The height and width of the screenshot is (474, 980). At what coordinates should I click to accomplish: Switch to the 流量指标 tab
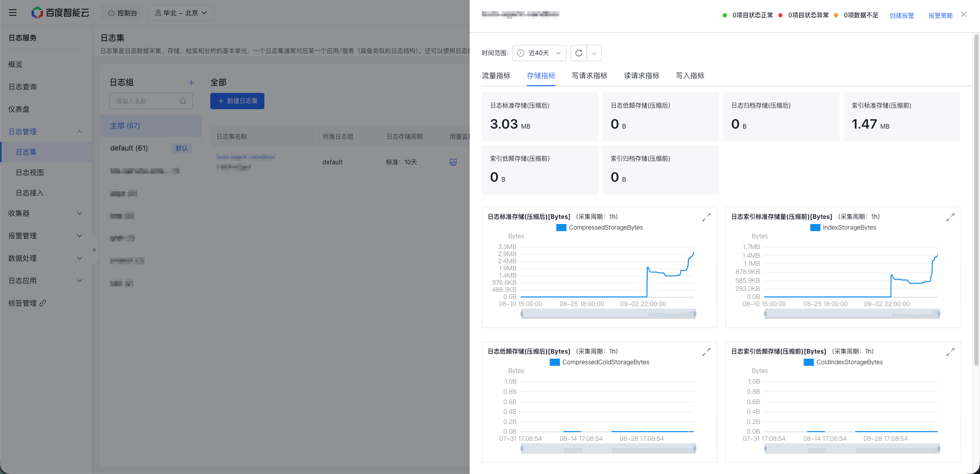(496, 76)
